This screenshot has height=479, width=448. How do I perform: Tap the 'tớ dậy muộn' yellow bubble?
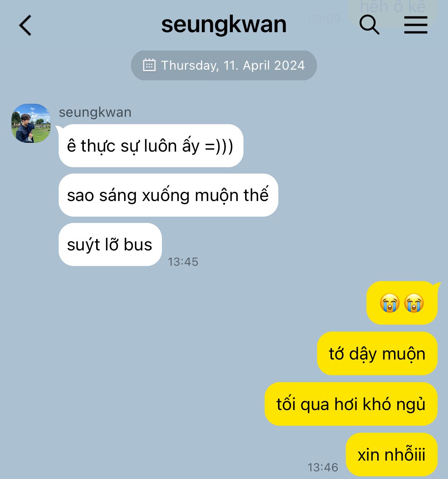(x=377, y=353)
